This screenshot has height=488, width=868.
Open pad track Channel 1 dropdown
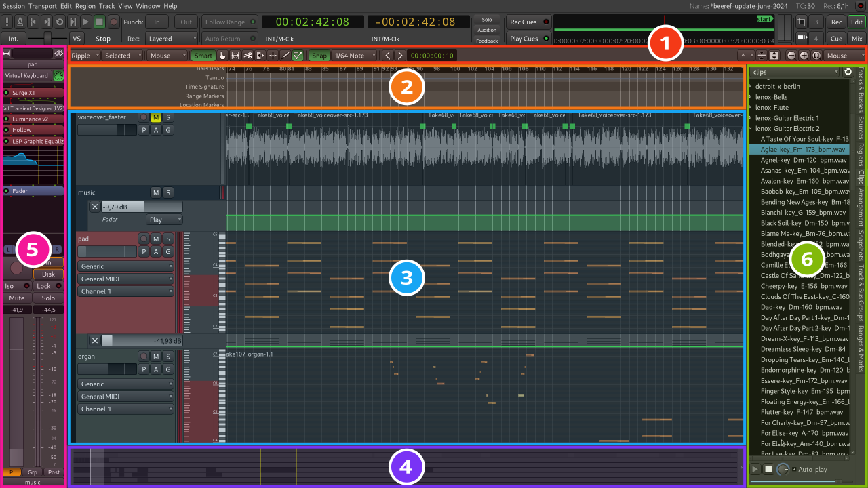tap(125, 291)
